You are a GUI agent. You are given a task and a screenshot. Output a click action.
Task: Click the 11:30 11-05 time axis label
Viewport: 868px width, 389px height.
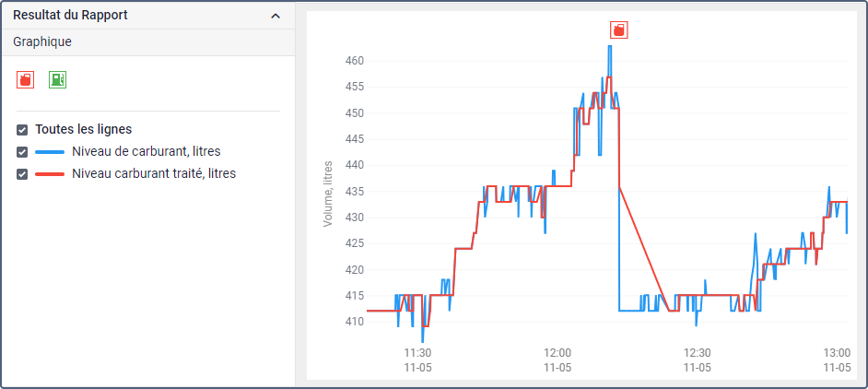pyautogui.click(x=417, y=360)
